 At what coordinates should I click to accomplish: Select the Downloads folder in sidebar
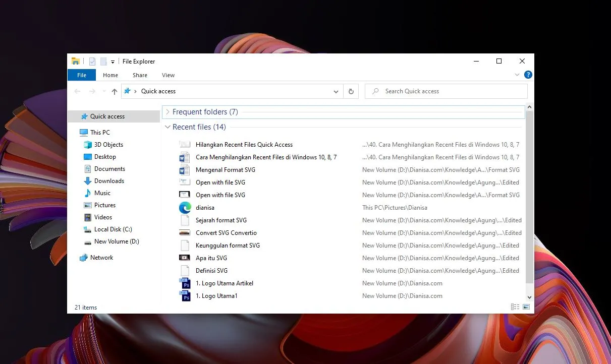(x=109, y=181)
